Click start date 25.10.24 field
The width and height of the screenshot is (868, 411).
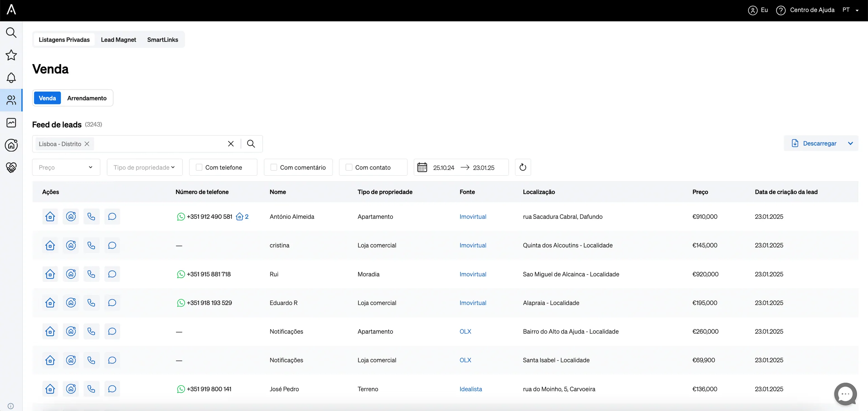[443, 168]
